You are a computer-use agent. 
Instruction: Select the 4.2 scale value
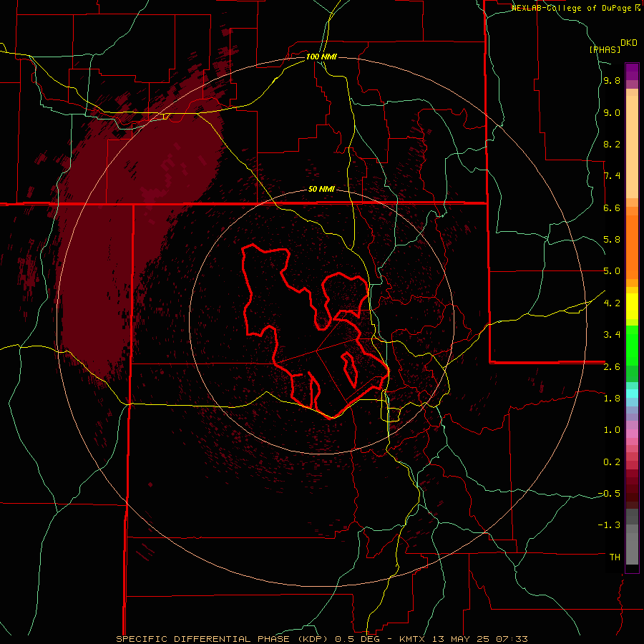tap(612, 303)
